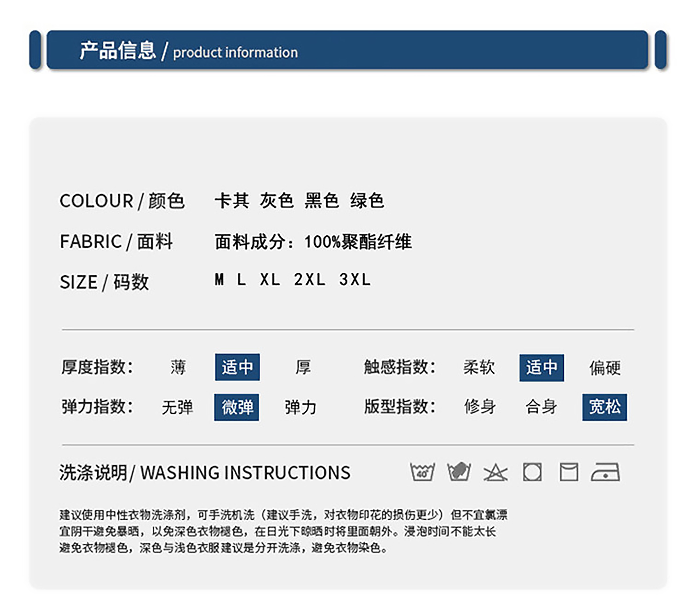This screenshot has height=616, width=691.
Task: Select highlighted 适中 under 触感指数
Action: [x=542, y=368]
